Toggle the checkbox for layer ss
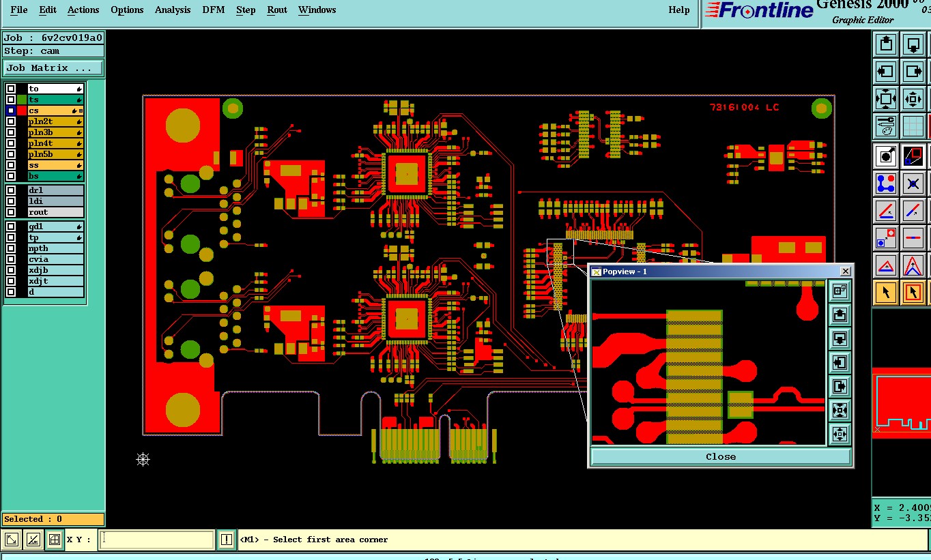The height and width of the screenshot is (560, 931). point(11,165)
